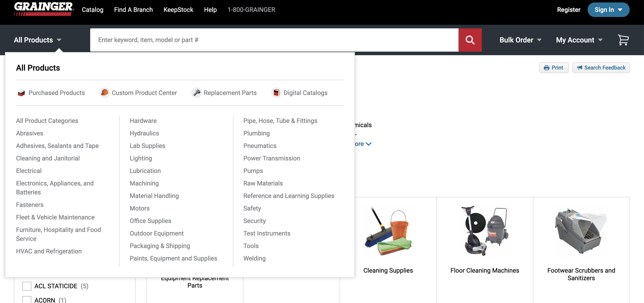The image size is (644, 303).
Task: Open KeepStock in top navigation
Action: click(x=178, y=10)
